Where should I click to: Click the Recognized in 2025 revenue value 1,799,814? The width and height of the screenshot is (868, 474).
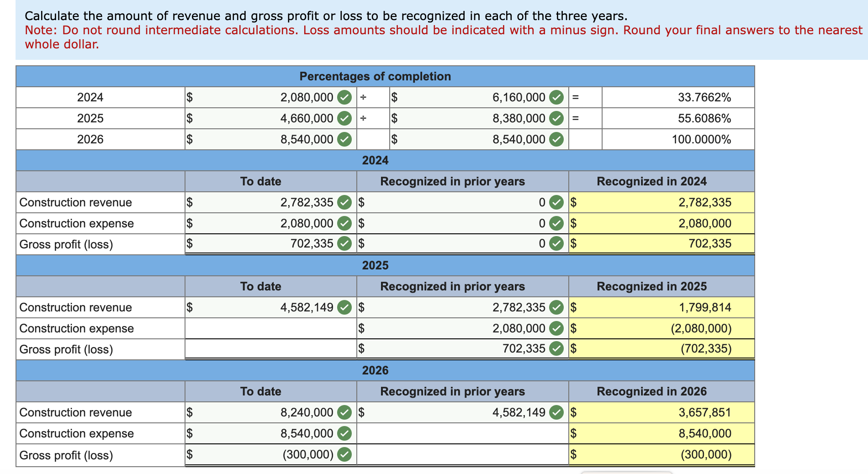coord(705,307)
